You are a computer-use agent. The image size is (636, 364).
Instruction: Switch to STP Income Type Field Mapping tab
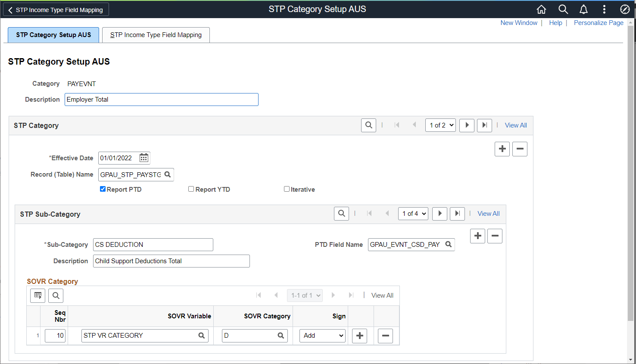coord(156,35)
